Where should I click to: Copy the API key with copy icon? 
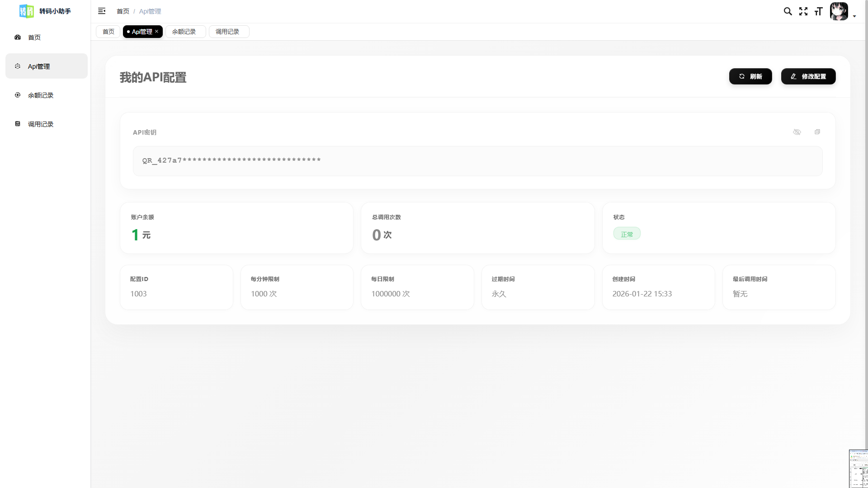[817, 132]
